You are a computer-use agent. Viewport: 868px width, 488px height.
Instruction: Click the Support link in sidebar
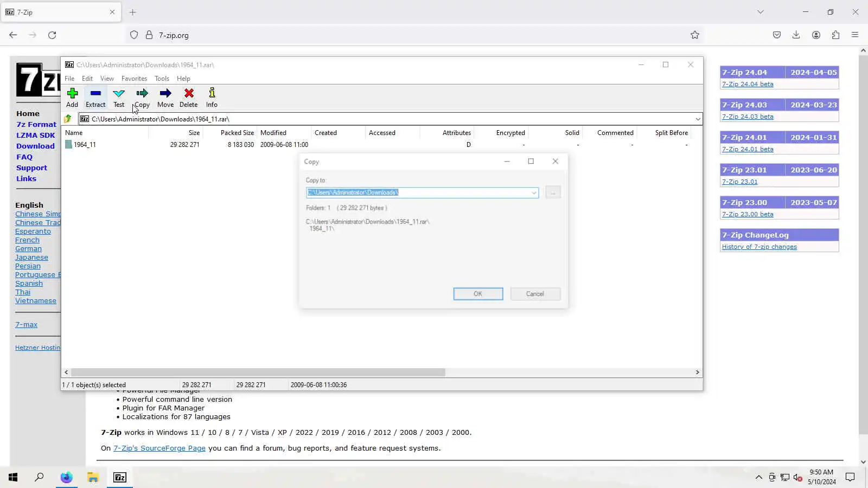click(31, 168)
